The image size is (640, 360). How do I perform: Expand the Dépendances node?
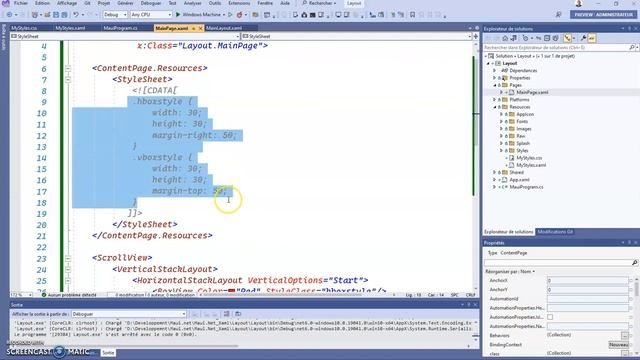[495, 71]
